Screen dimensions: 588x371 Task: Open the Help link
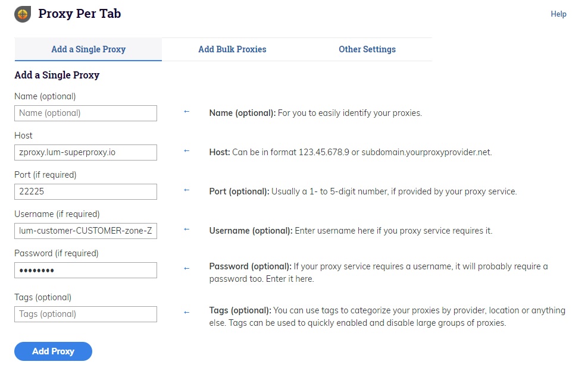(558, 14)
